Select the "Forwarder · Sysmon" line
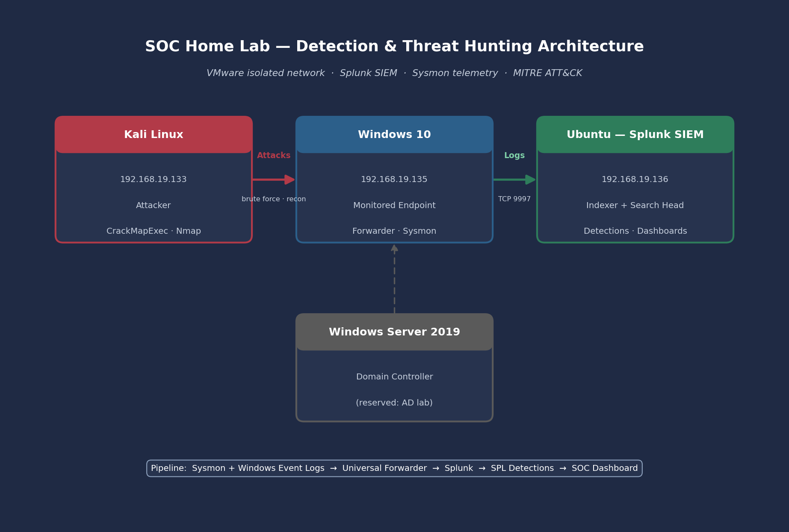Screen dimensions: 789x532 (394, 231)
